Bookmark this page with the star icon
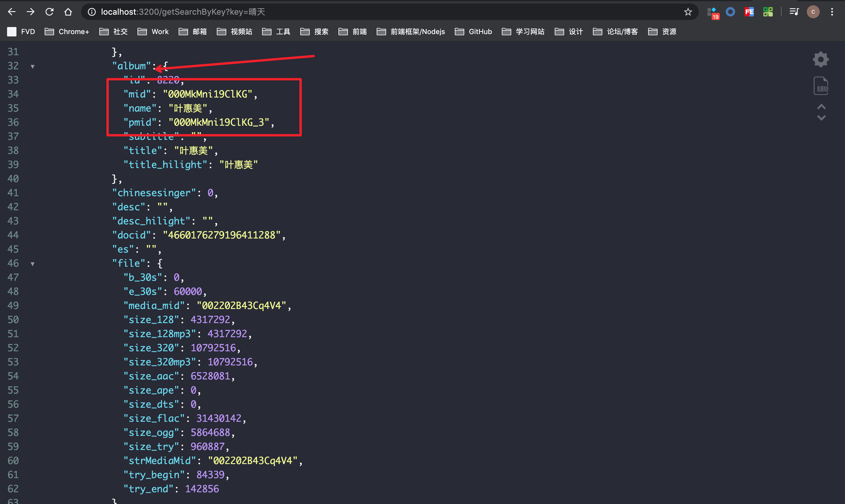This screenshot has width=845, height=504. [688, 12]
